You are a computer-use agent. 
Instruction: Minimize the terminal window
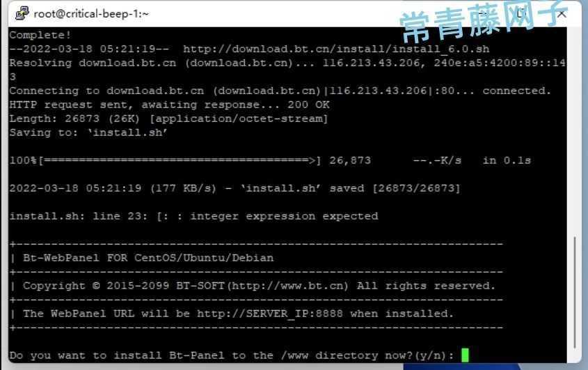click(x=484, y=14)
